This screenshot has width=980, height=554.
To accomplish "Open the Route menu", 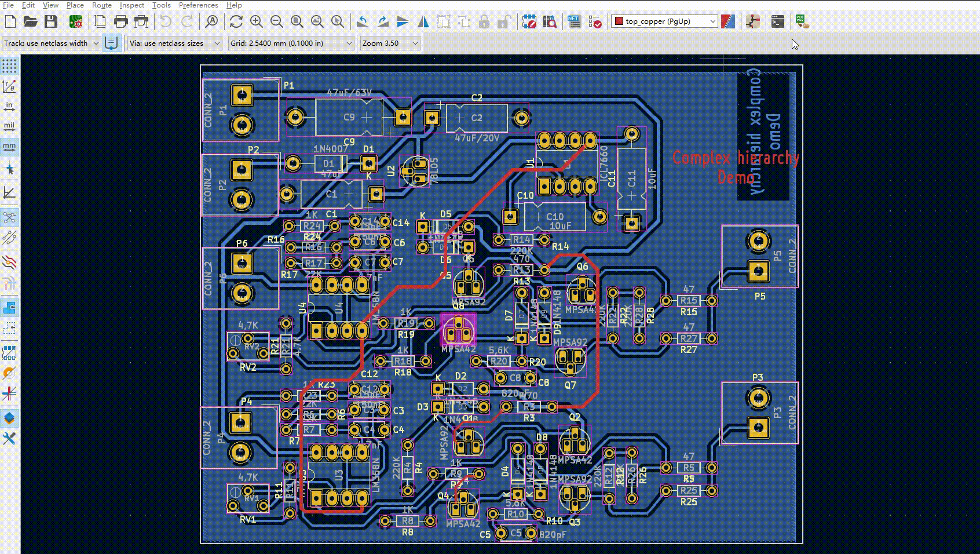I will tap(101, 5).
